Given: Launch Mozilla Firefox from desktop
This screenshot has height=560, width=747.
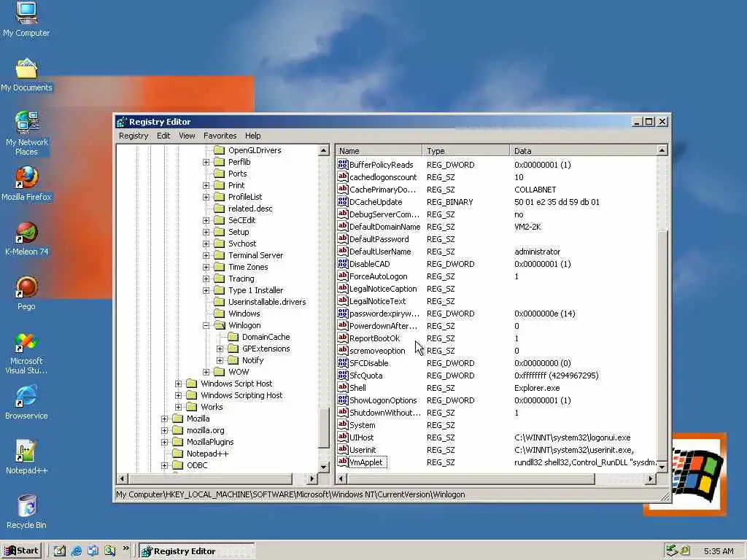Looking at the screenshot, I should pyautogui.click(x=26, y=177).
